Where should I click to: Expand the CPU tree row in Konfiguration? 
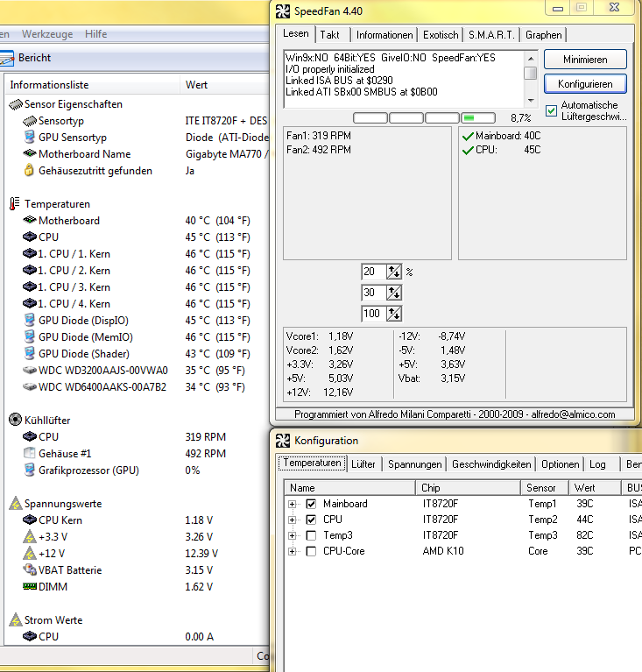pos(293,520)
